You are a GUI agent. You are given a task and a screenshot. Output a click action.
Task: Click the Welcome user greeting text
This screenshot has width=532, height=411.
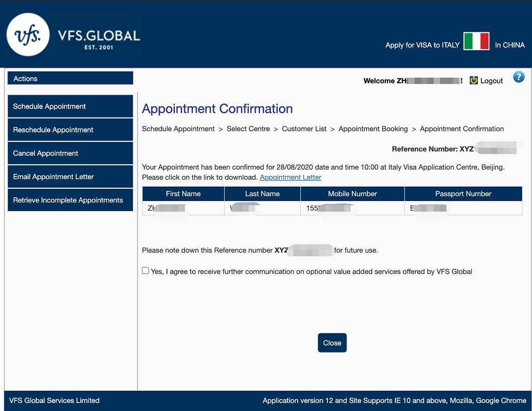click(x=413, y=81)
